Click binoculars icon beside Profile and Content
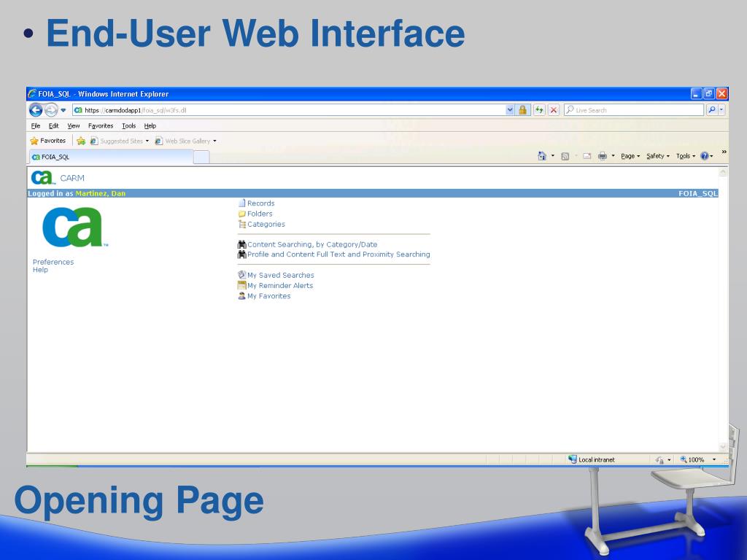The width and height of the screenshot is (747, 560). tap(241, 254)
